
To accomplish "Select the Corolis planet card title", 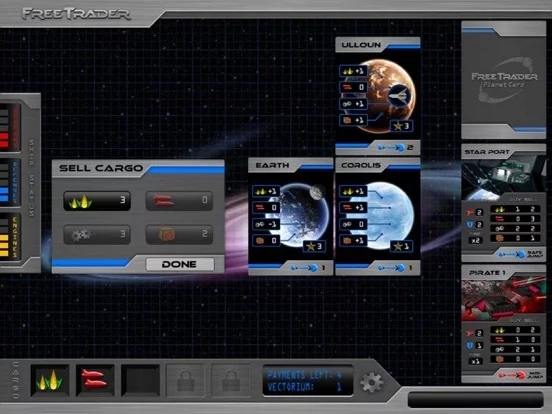I will tap(361, 165).
